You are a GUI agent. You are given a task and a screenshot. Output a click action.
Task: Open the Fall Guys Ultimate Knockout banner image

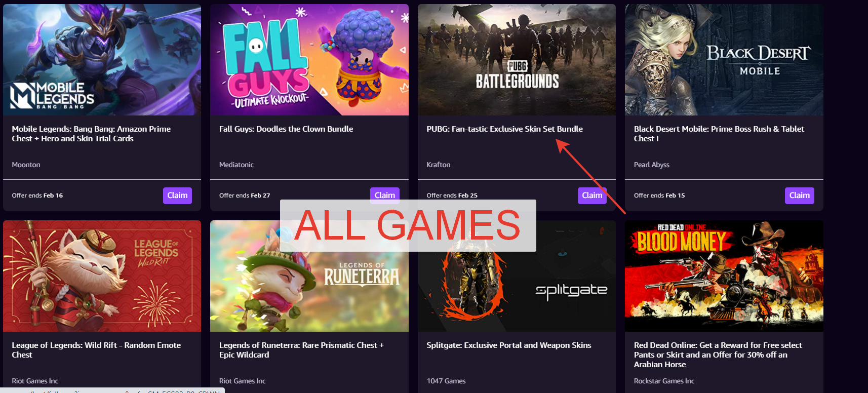[x=309, y=60]
